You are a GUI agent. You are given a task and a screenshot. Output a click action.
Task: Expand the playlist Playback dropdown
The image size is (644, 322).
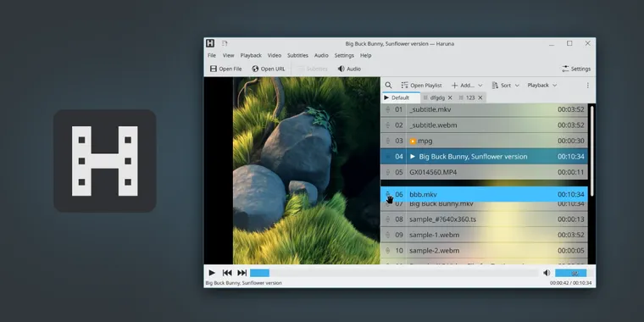pos(542,85)
